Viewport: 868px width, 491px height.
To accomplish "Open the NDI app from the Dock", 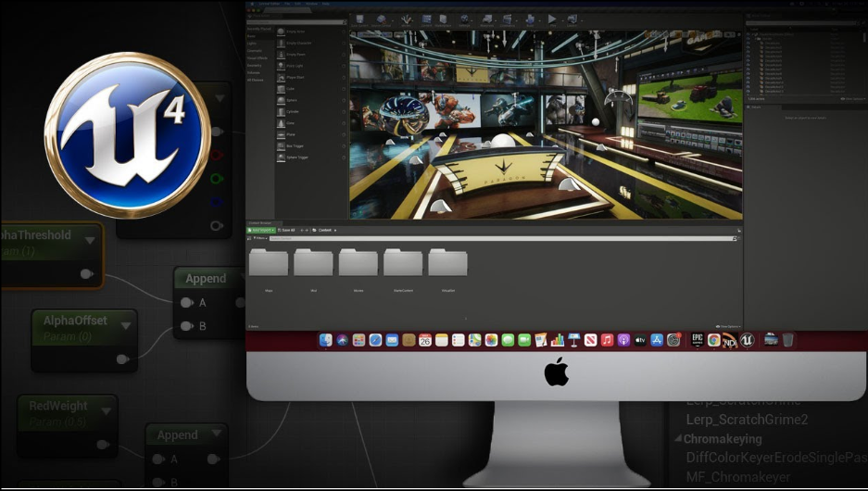I will click(730, 340).
